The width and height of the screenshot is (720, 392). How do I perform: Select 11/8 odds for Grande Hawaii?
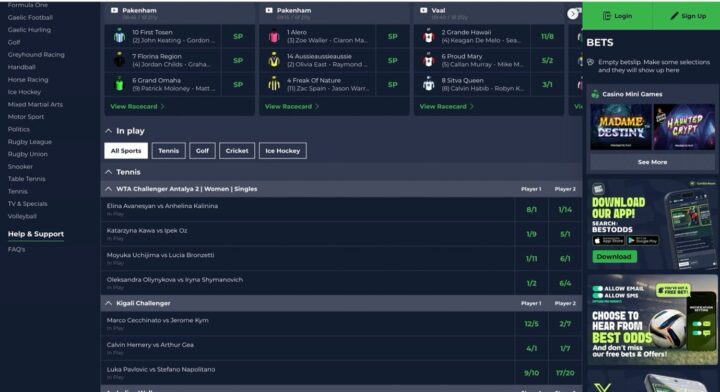pyautogui.click(x=547, y=36)
